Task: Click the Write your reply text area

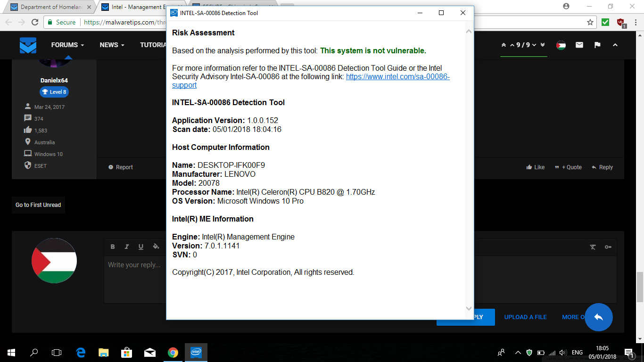Action: click(135, 279)
